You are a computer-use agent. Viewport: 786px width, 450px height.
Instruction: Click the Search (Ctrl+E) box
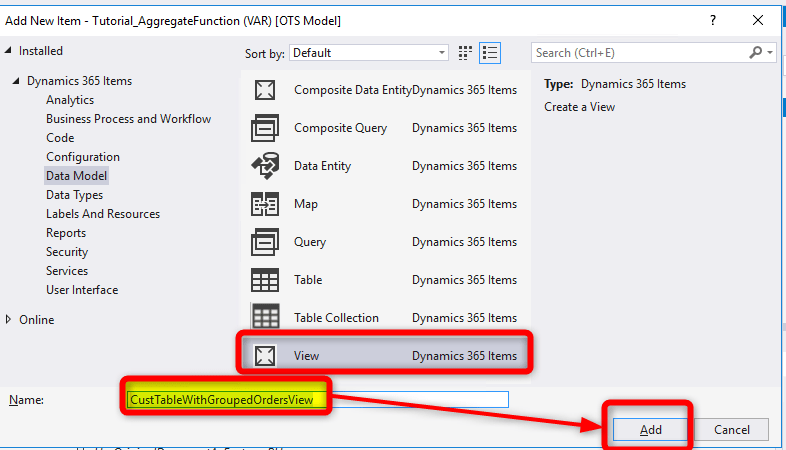coord(640,52)
